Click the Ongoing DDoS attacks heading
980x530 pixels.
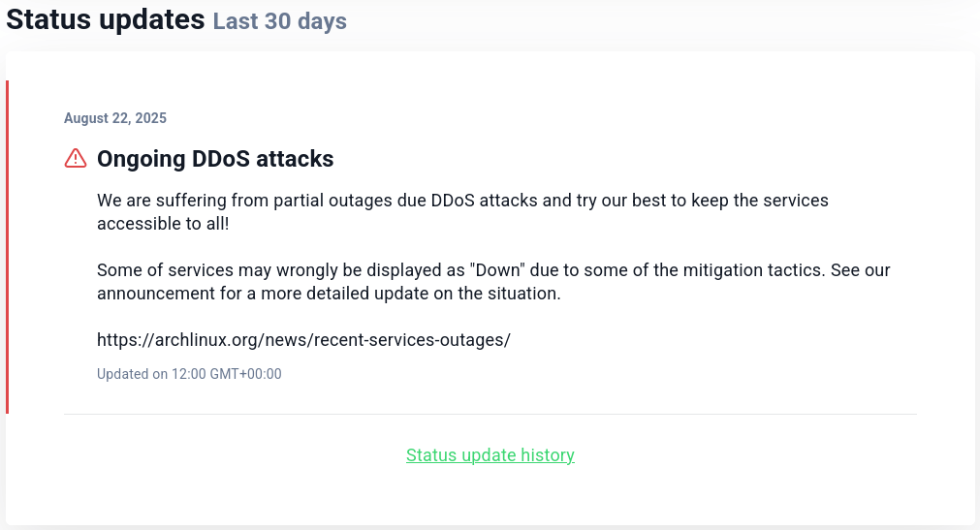coord(215,159)
